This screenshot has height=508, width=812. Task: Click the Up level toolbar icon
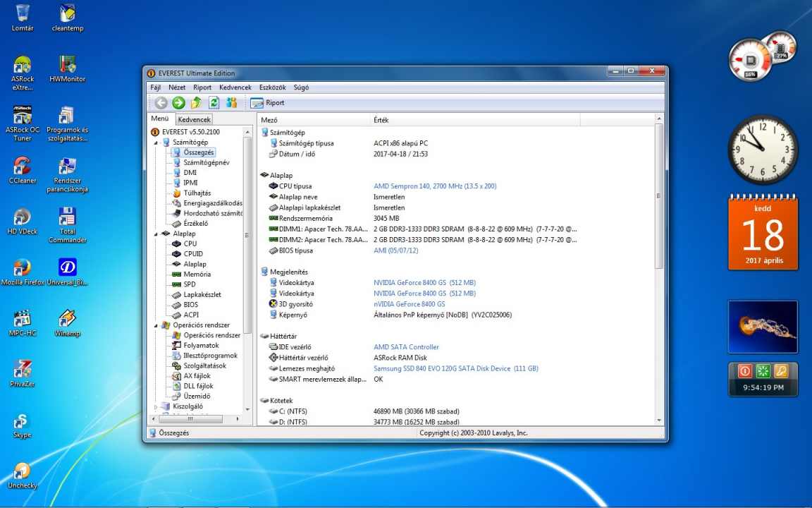point(196,102)
